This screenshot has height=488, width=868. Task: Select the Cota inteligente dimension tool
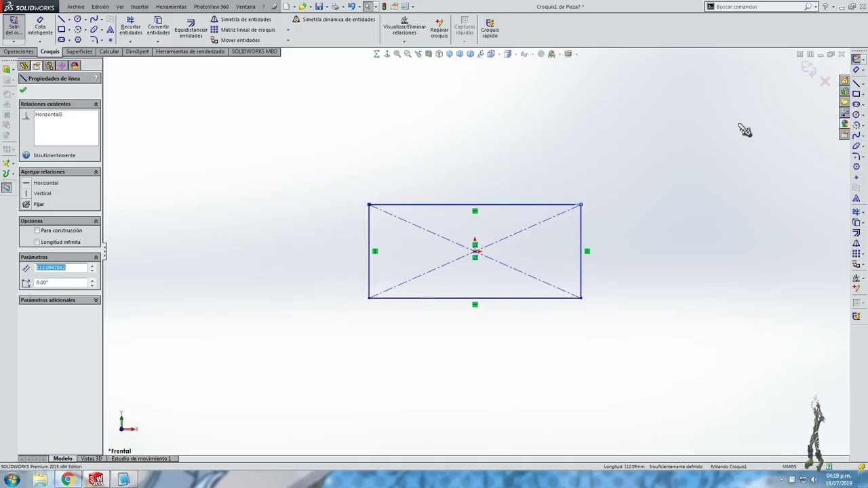click(40, 26)
